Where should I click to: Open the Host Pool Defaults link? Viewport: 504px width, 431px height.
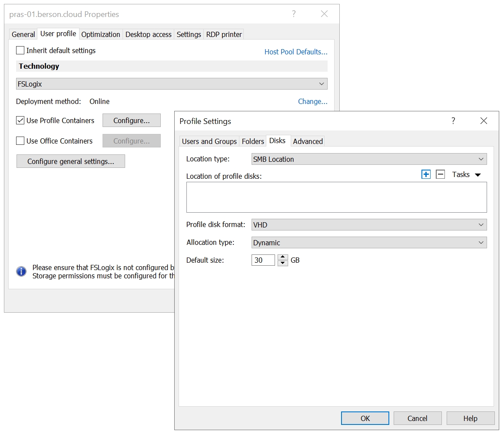296,52
